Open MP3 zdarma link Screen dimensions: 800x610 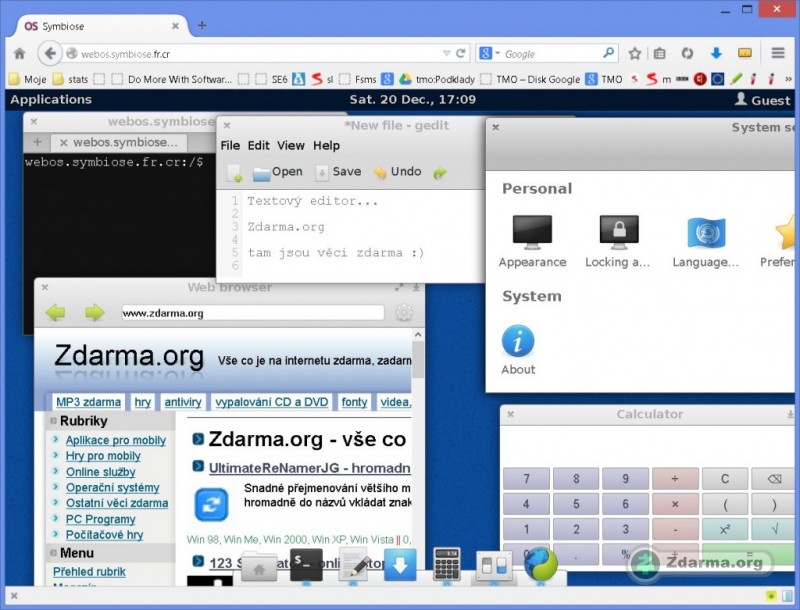[88, 402]
